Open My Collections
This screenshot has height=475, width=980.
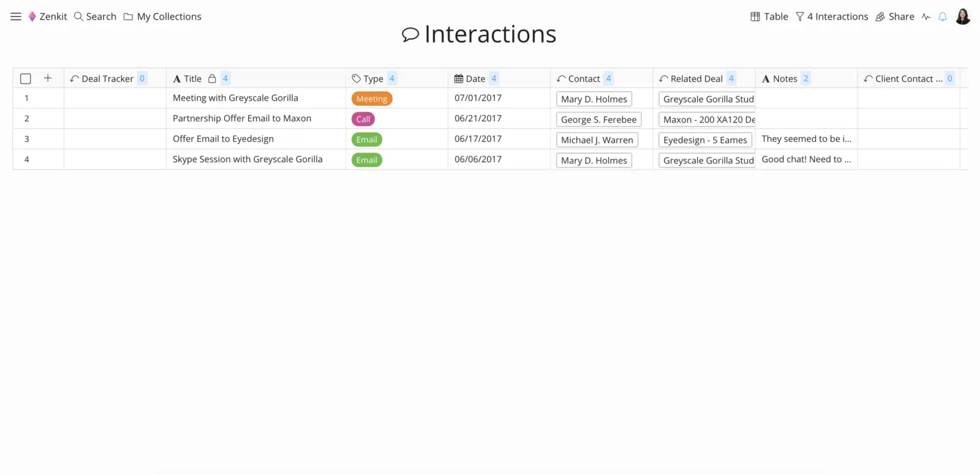click(162, 17)
